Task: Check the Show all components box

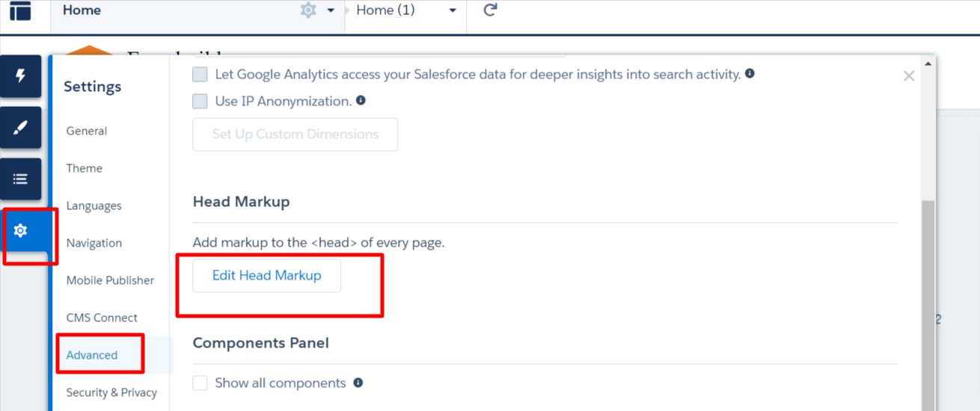Action: (200, 383)
